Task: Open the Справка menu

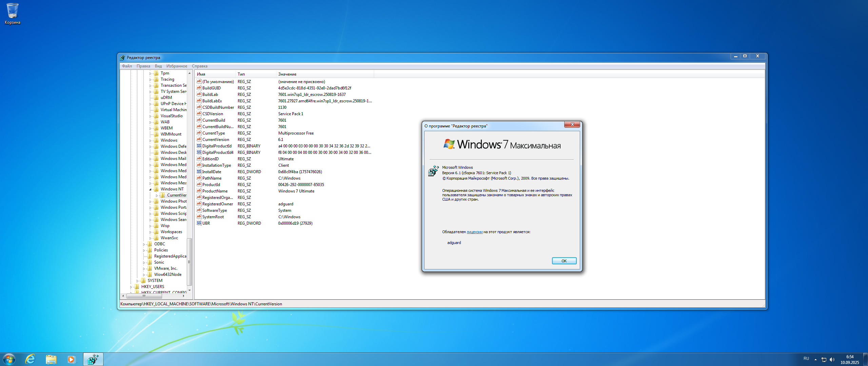Action: (200, 66)
